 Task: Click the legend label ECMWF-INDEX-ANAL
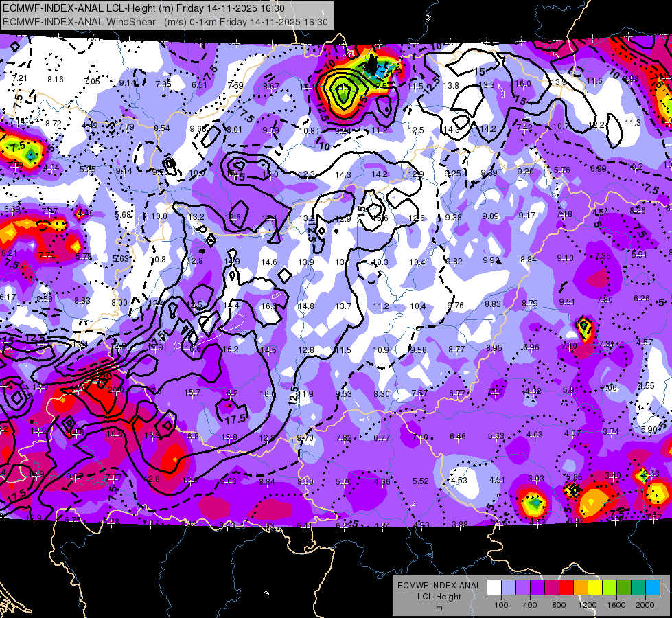point(439,586)
